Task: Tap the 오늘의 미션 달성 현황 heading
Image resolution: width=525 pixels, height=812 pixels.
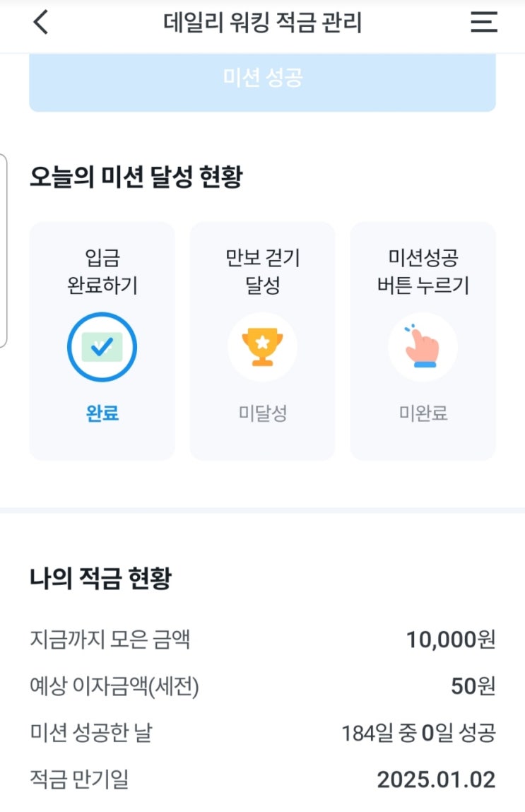Action: click(x=136, y=177)
